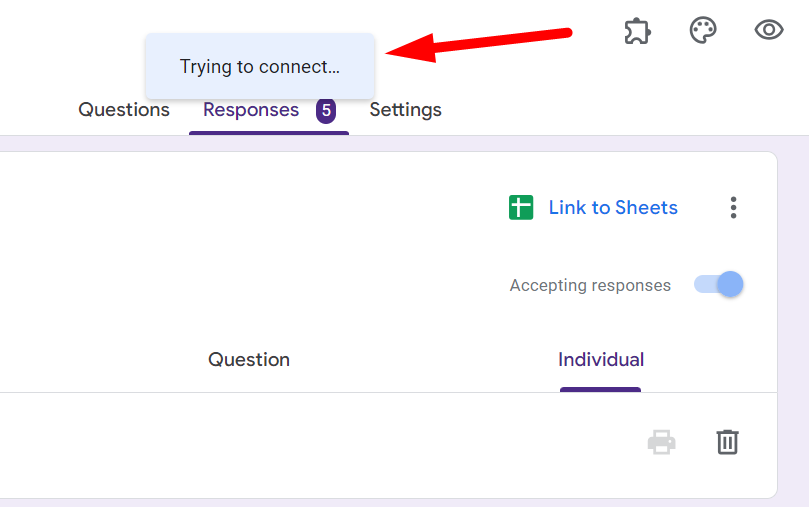Viewport: 809px width, 507px height.
Task: Open Customize Theme palette icon
Action: click(x=703, y=30)
